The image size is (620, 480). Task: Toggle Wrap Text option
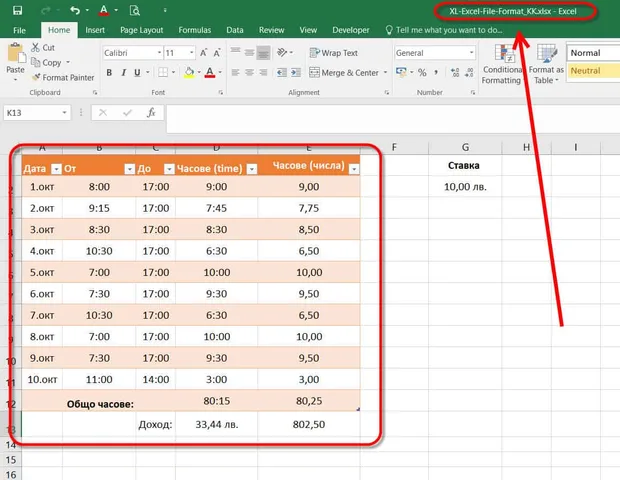(x=334, y=53)
